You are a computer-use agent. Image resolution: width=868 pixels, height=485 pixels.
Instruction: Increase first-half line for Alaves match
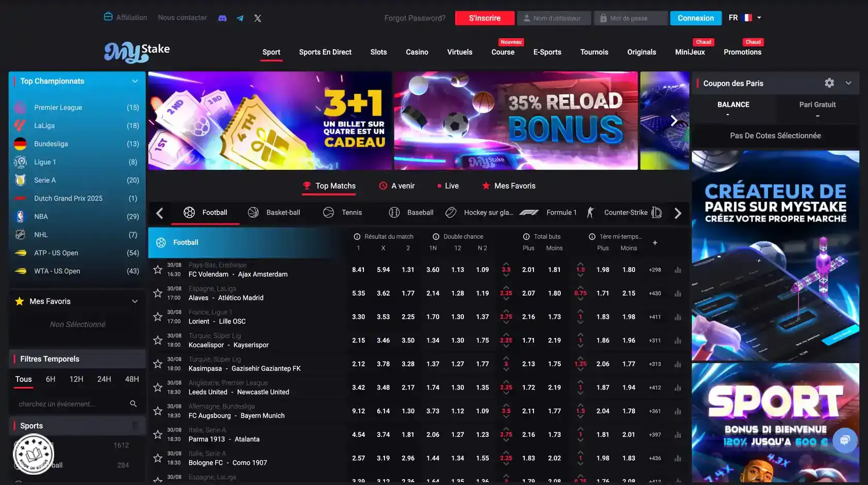580,287
